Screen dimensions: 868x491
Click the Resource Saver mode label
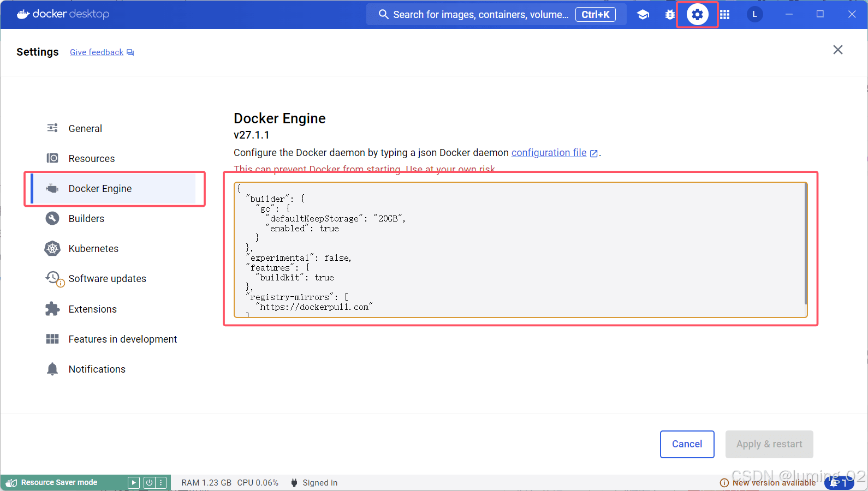tap(59, 483)
